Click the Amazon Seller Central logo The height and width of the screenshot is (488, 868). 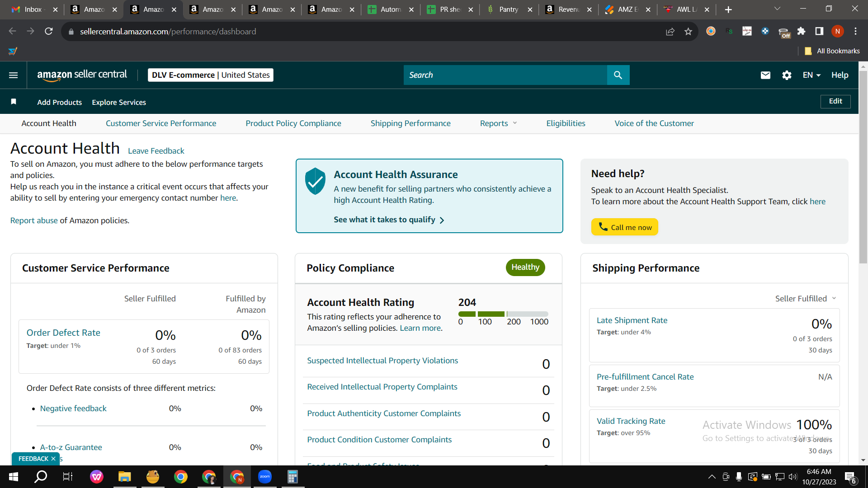tap(82, 75)
